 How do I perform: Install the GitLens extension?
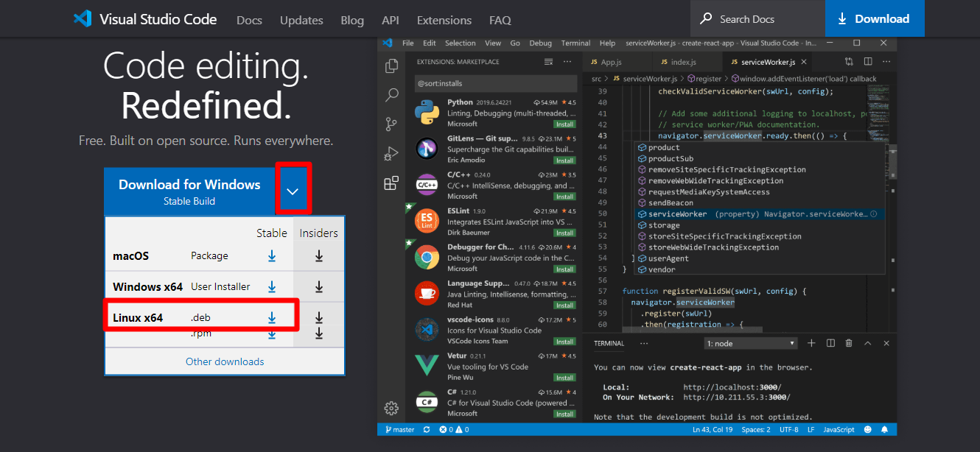coord(565,160)
